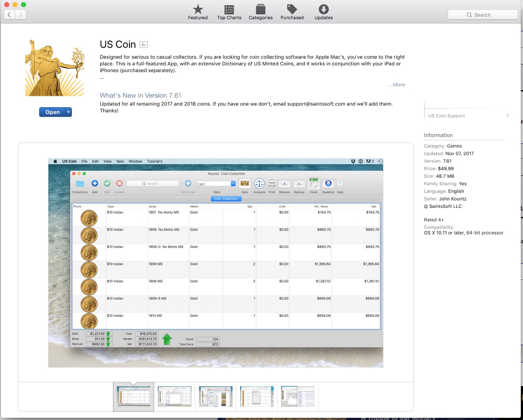Viewport: 523px width, 420px height.
Task: Click the US Coin app title
Action: click(118, 44)
